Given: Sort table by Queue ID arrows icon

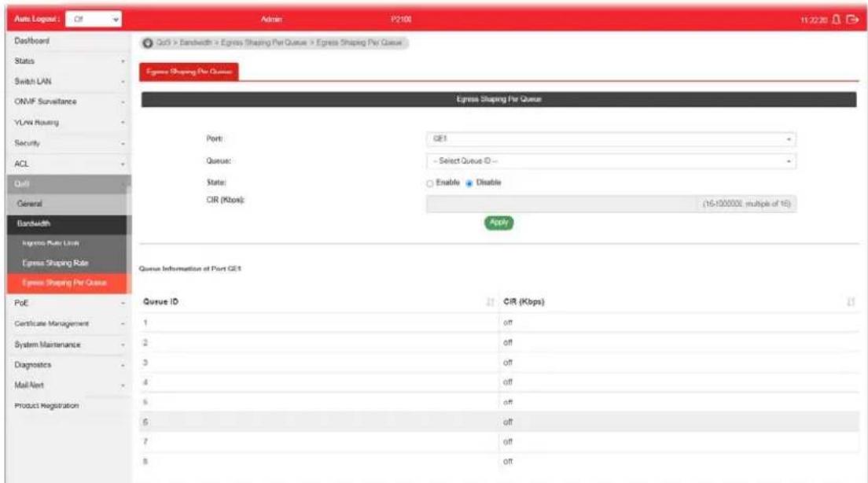Looking at the screenshot, I should (490, 302).
